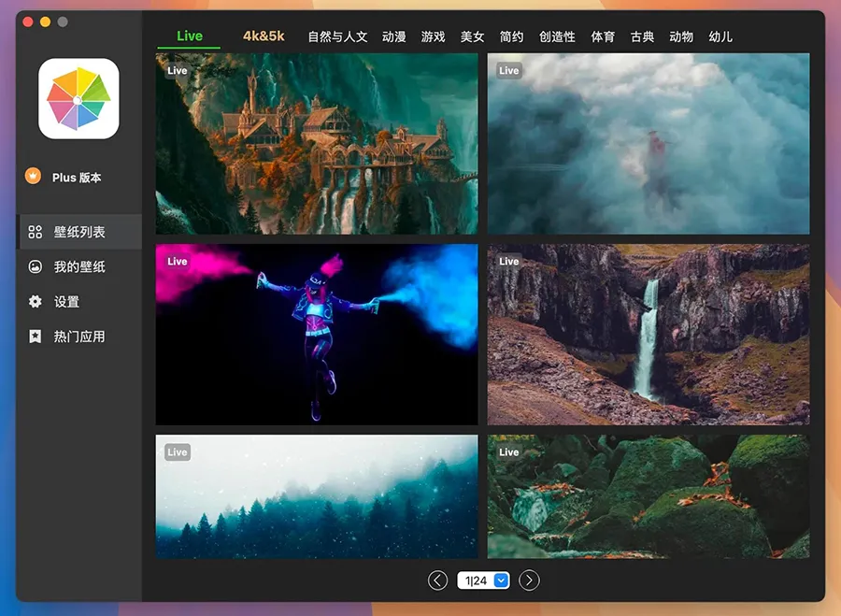Select the neon dancer with colored smoke wallpaper
The image size is (841, 616).
[x=316, y=335]
